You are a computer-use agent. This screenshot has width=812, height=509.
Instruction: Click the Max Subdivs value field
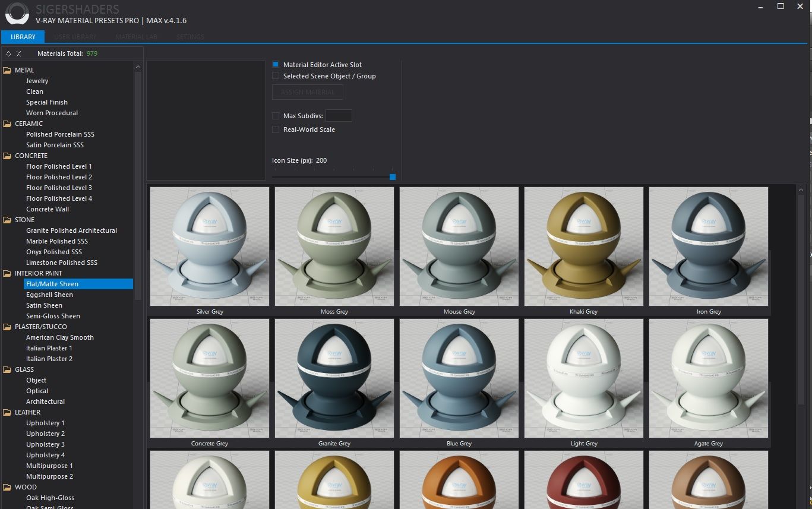coord(339,116)
